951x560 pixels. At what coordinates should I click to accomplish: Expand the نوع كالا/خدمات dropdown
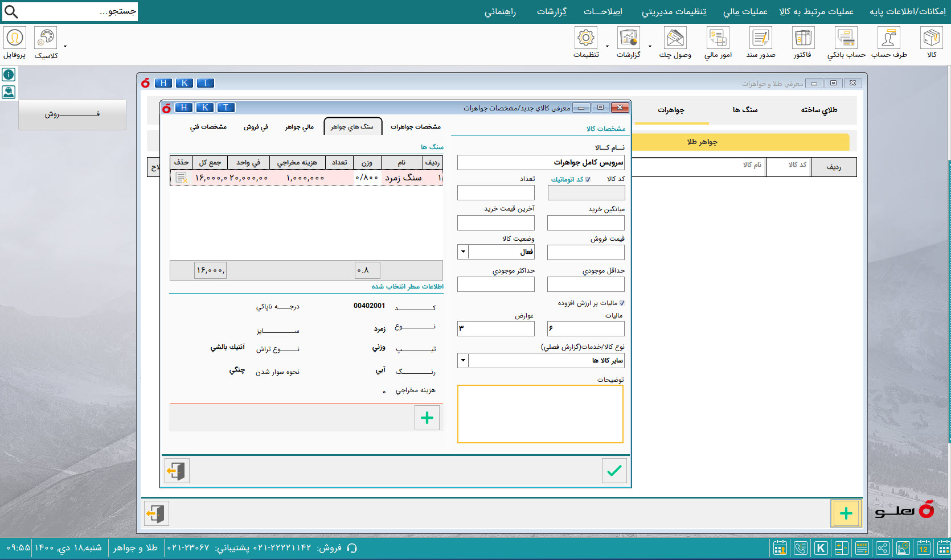point(463,360)
